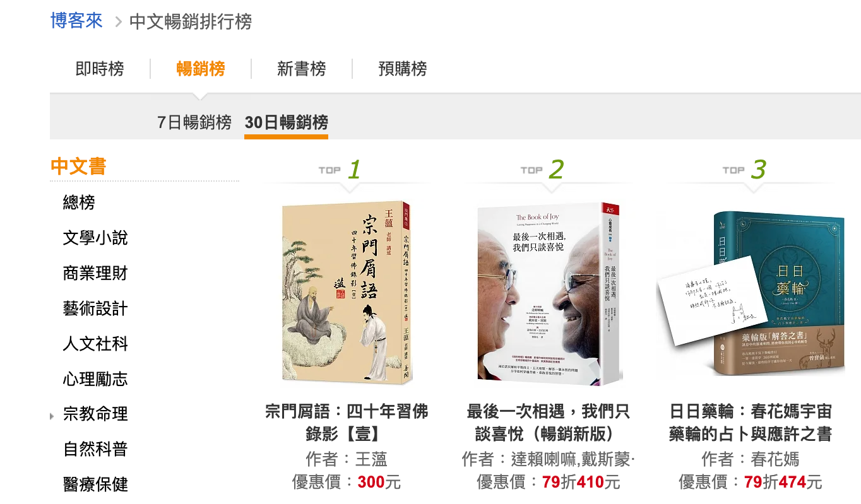View the 醫療保健 category
This screenshot has height=504, width=861.
coord(95,484)
